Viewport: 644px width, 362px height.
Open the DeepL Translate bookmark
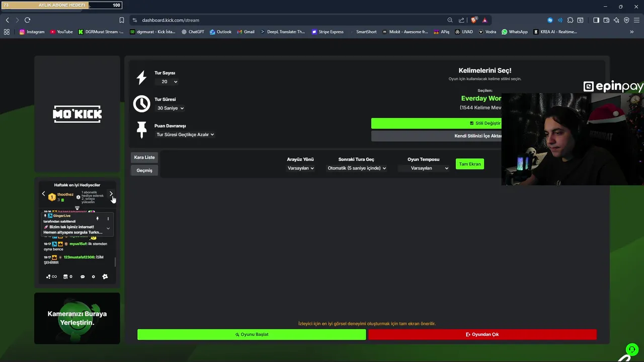coord(283,32)
